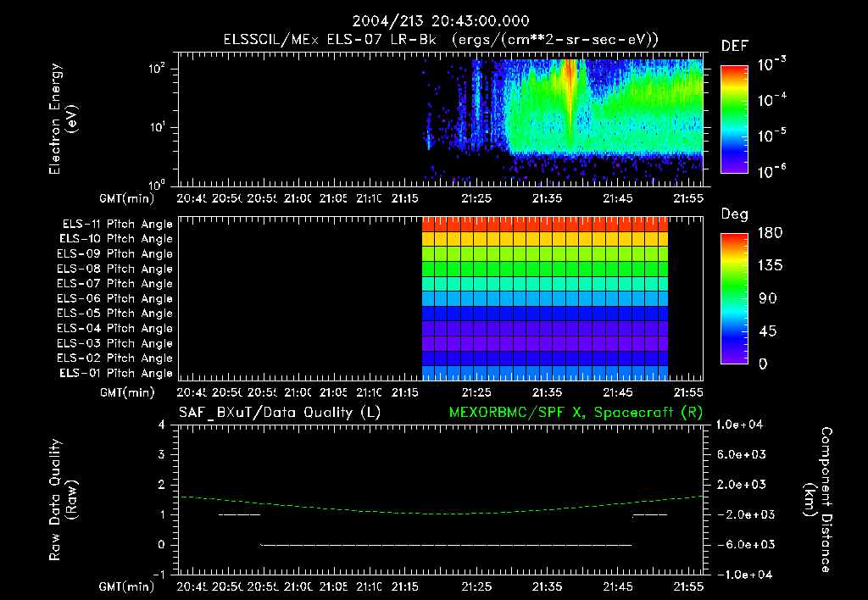The height and width of the screenshot is (600, 868).
Task: Click the green MEXORBMC/SPF X, Spacecraft (R) legend
Action: 576,413
